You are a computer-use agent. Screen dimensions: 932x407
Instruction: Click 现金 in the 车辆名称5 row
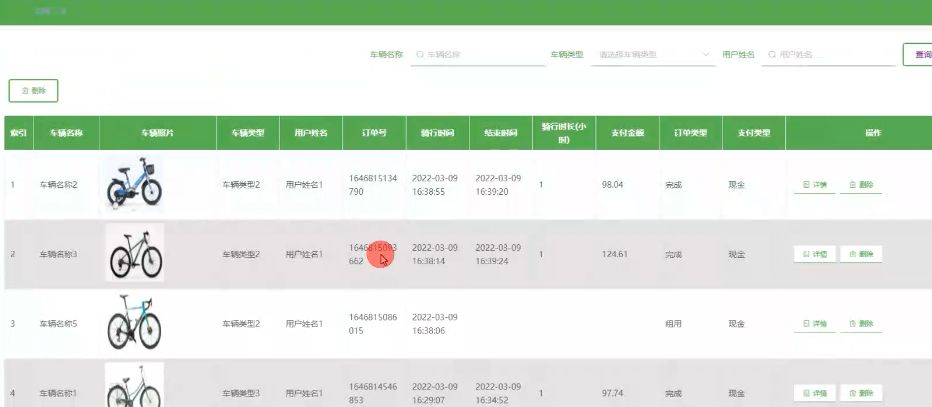tap(736, 324)
